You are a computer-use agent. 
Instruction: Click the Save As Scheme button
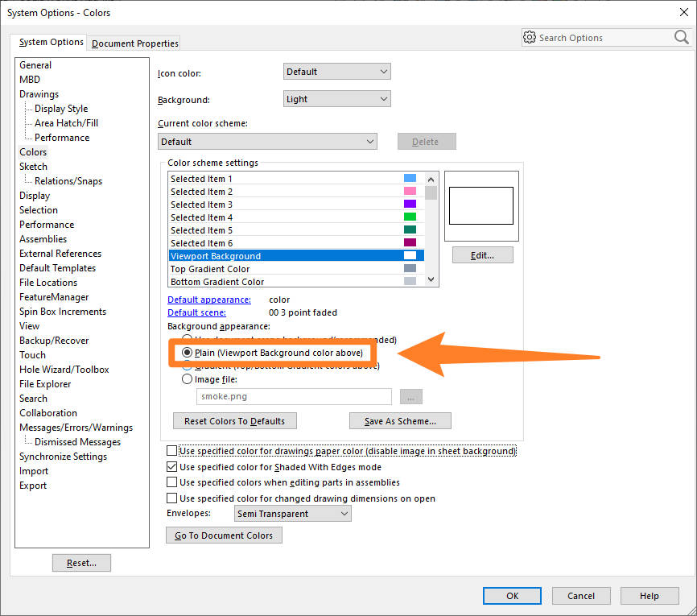400,420
